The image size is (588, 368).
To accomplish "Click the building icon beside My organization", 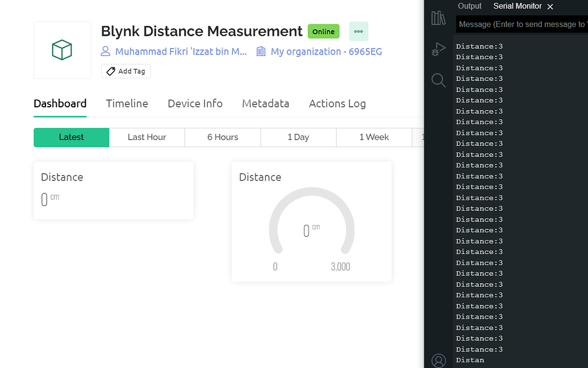I will pyautogui.click(x=261, y=51).
